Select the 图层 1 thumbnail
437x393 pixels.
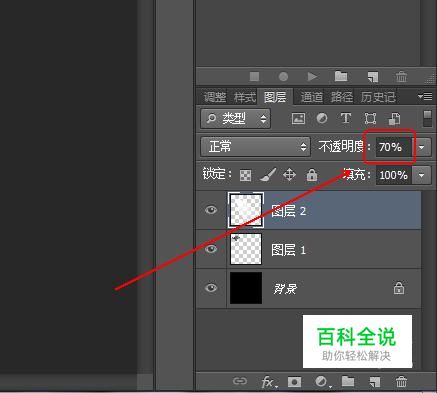click(246, 249)
